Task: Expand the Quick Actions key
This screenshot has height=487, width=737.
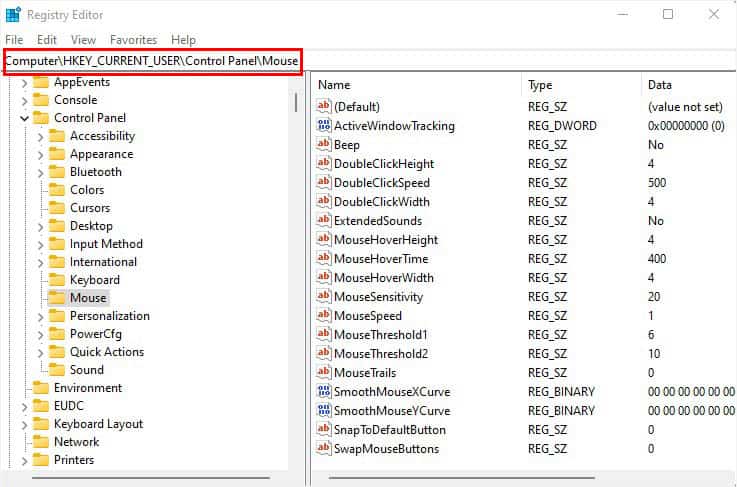Action: point(40,353)
